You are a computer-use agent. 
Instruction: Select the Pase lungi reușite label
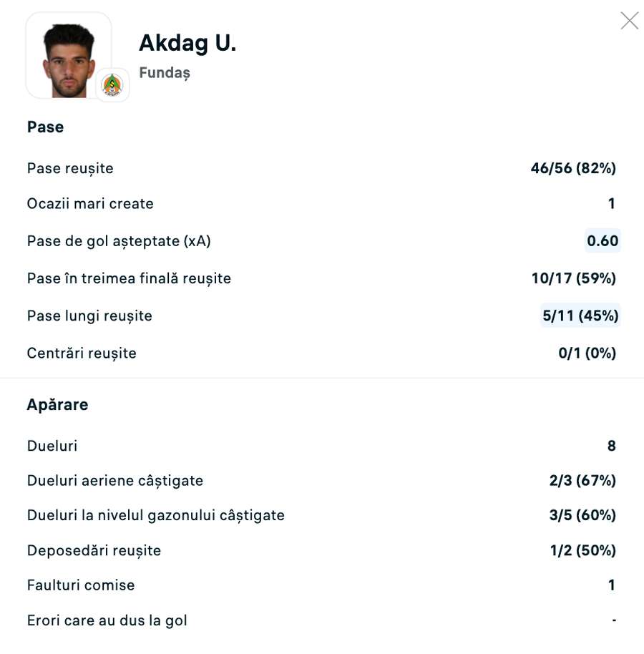tap(89, 316)
